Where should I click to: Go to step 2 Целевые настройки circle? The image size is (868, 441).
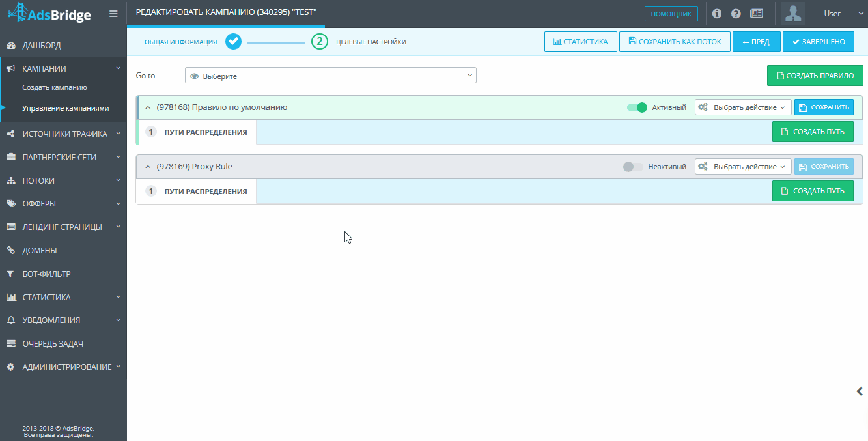[x=319, y=42]
